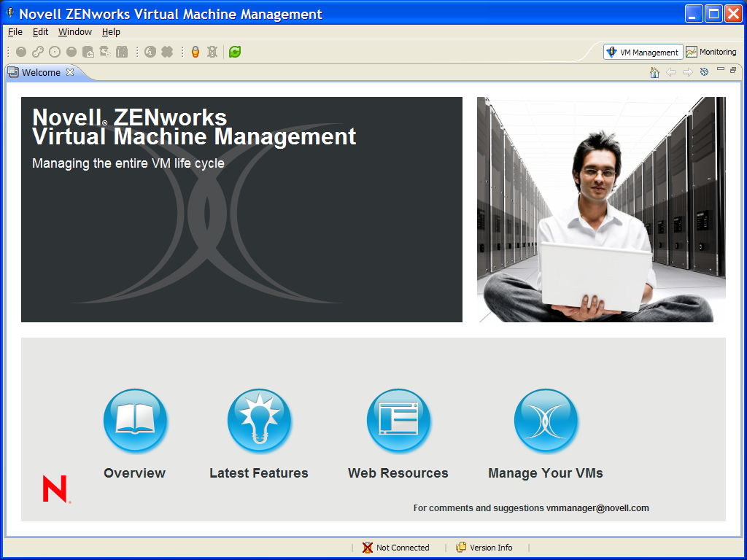This screenshot has height=560, width=747.
Task: Click the Home icon above the Welcome page
Action: (654, 71)
